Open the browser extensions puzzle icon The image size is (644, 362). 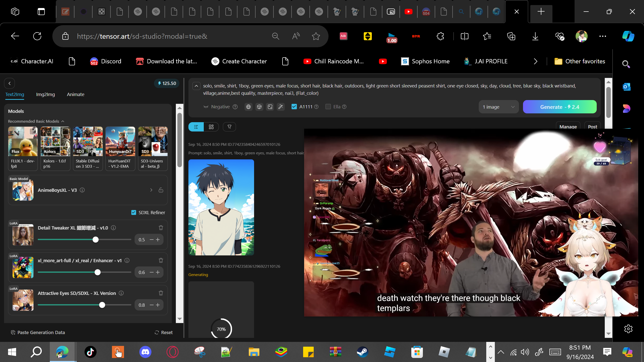pyautogui.click(x=440, y=36)
